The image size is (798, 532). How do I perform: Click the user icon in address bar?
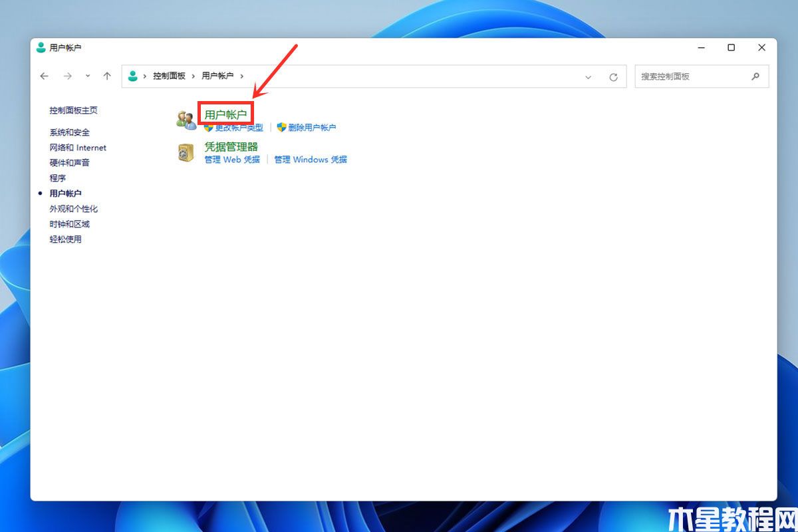pyautogui.click(x=132, y=76)
